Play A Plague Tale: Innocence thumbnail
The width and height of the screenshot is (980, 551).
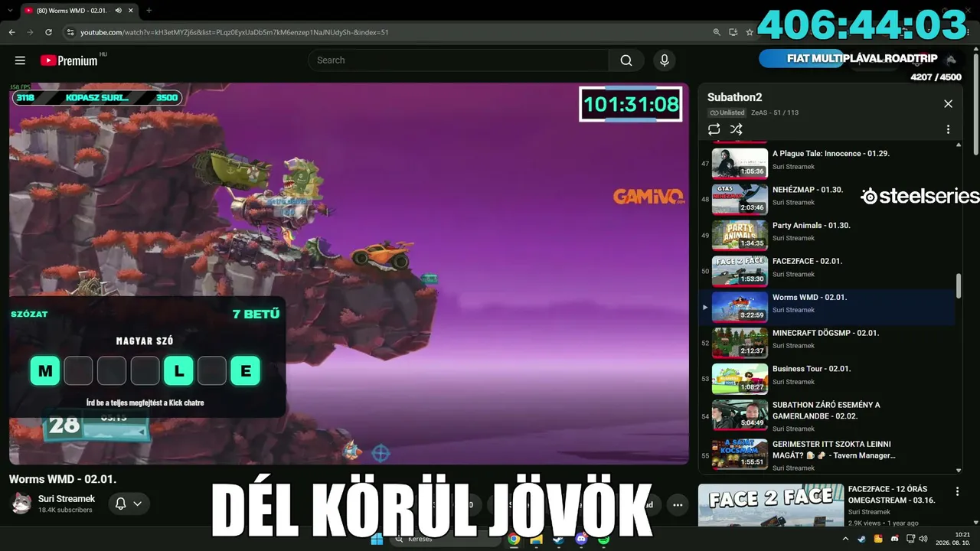(740, 163)
